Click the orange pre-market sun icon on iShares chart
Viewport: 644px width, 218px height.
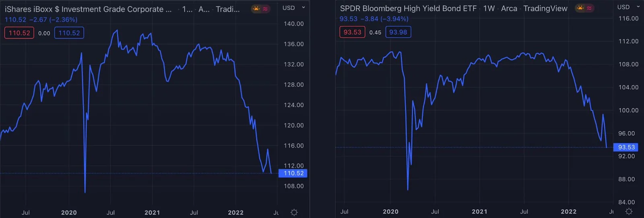256,8
